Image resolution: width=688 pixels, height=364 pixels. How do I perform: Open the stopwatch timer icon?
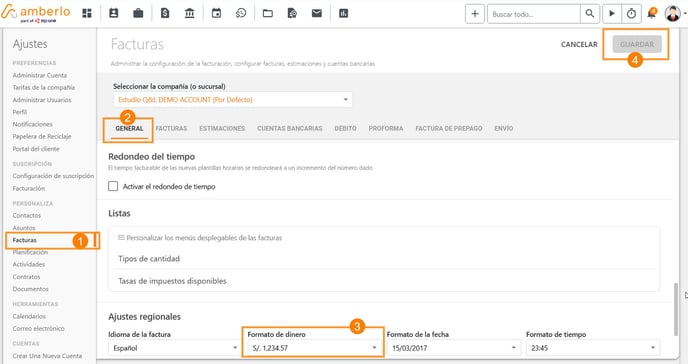[x=631, y=14]
